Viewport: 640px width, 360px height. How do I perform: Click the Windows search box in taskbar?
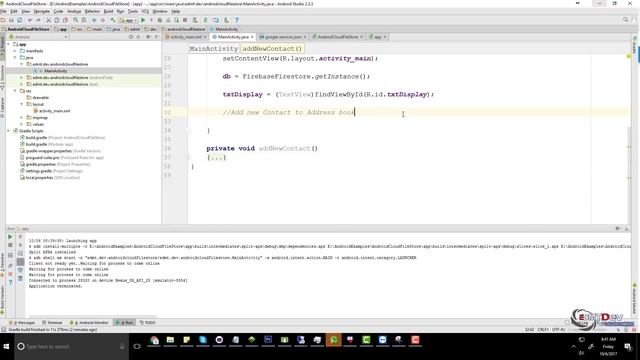click(x=71, y=347)
